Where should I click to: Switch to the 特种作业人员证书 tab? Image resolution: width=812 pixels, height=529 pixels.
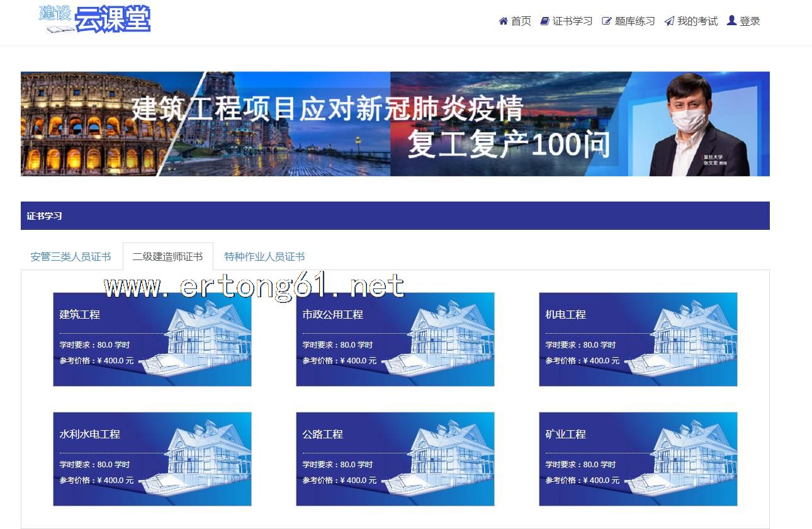point(264,257)
